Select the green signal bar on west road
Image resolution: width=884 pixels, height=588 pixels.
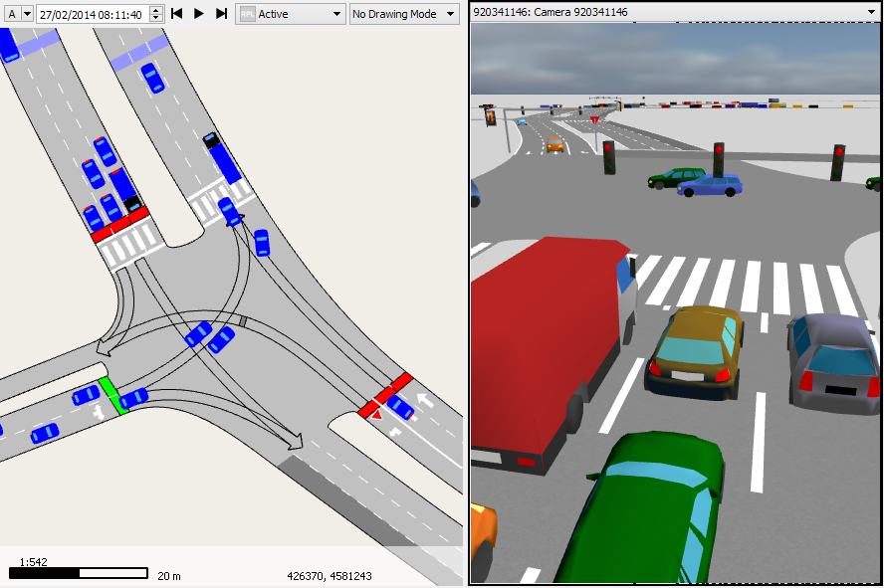click(111, 395)
